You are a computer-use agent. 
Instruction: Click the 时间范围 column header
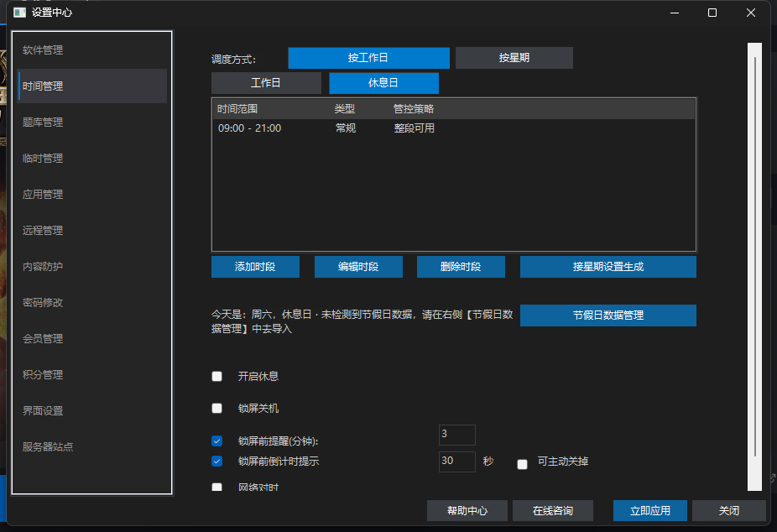[237, 109]
